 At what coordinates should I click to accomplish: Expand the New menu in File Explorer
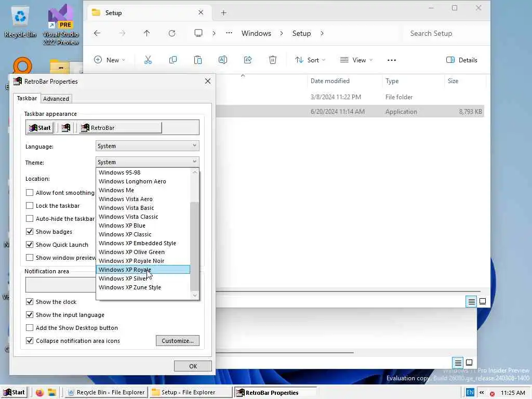[x=110, y=60]
